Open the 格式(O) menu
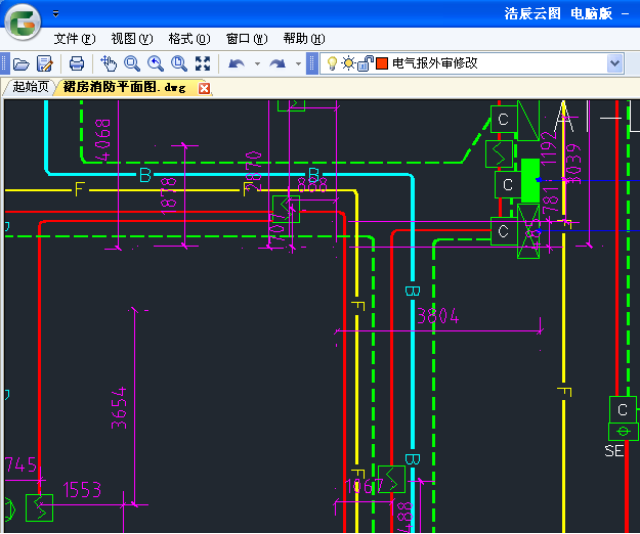 click(x=189, y=38)
